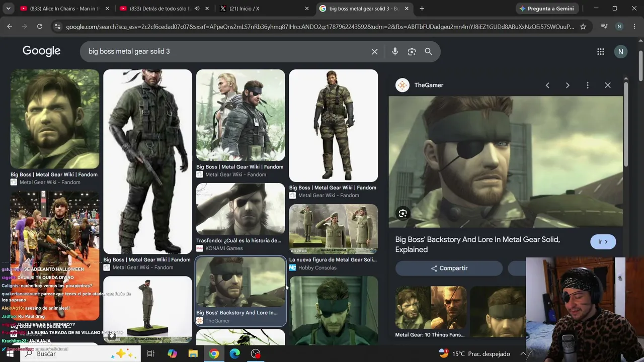The width and height of the screenshot is (644, 362).
Task: Open the Trasfondo: ¿Cuál es la historia result title
Action: [238, 240]
